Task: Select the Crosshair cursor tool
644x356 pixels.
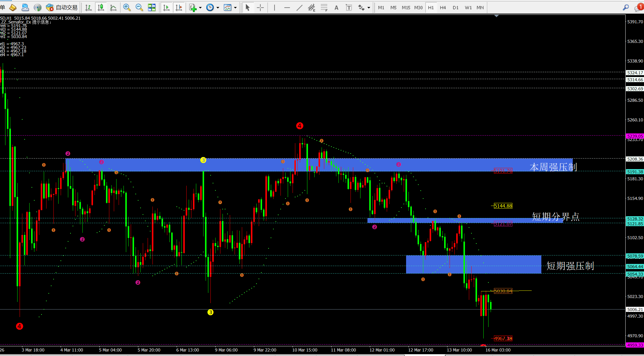Action: [x=260, y=8]
